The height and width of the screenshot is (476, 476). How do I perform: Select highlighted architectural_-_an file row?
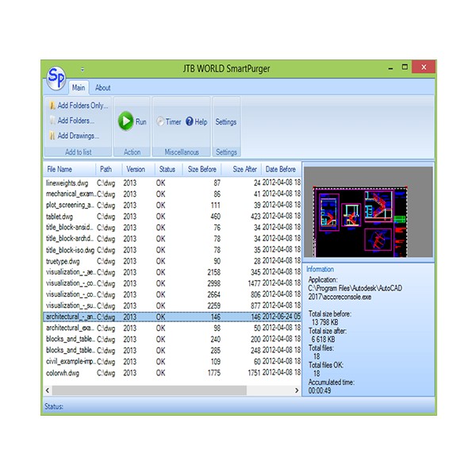point(172,317)
